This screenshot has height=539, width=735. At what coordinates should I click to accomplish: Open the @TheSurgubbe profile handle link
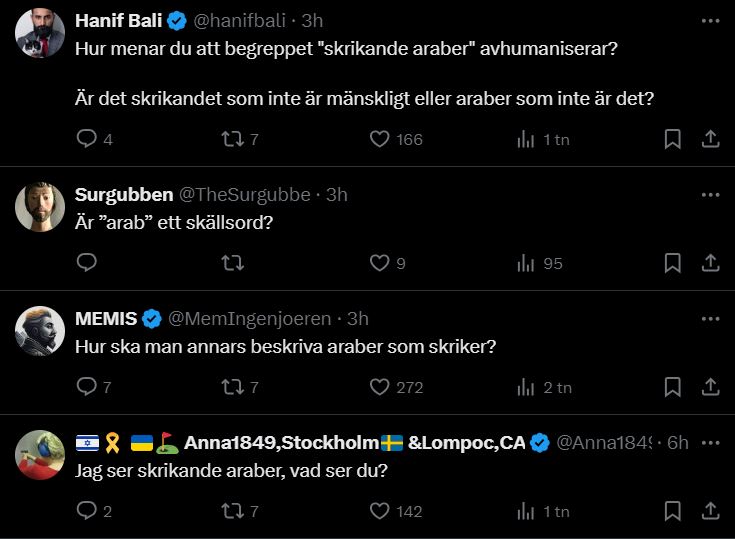point(244,195)
